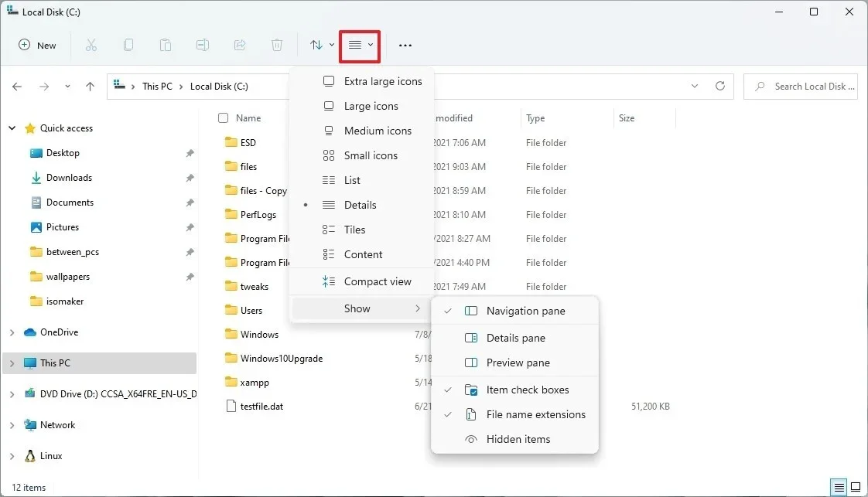Toggle Item check boxes option
This screenshot has width=868, height=497.
click(514, 390)
